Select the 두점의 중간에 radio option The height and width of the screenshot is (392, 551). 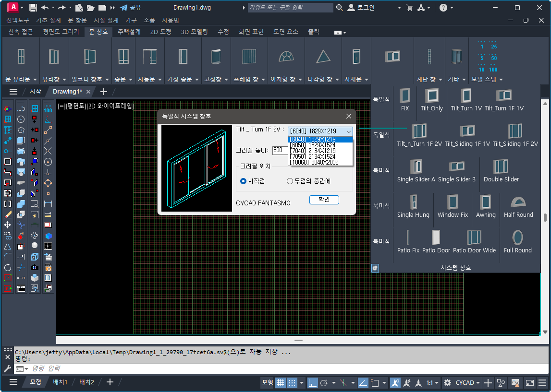(x=290, y=181)
